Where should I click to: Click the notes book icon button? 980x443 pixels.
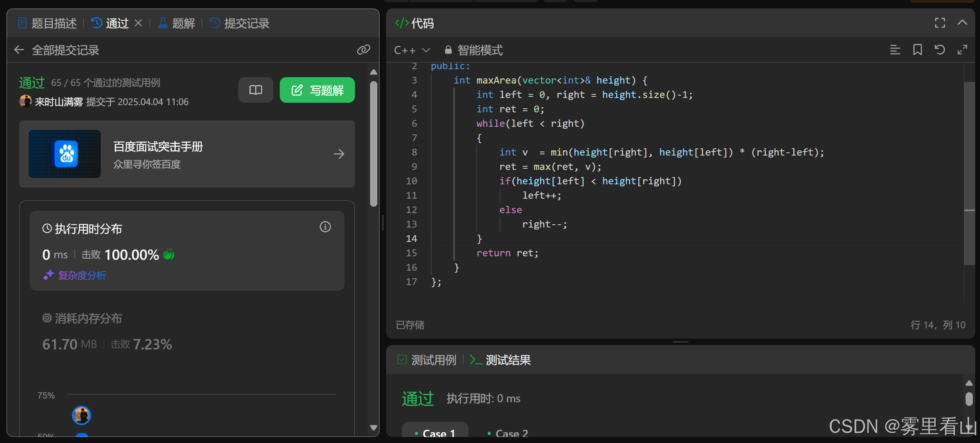coord(256,90)
